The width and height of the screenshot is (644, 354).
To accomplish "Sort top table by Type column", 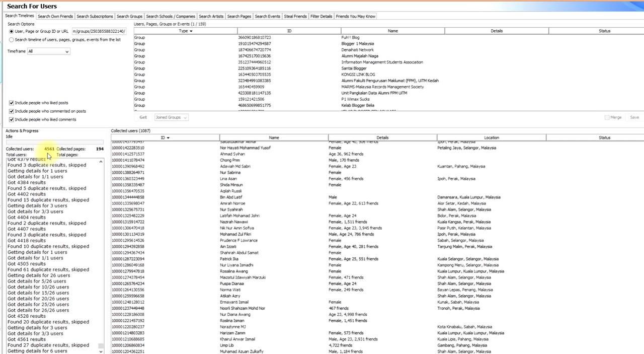I will click(x=186, y=31).
